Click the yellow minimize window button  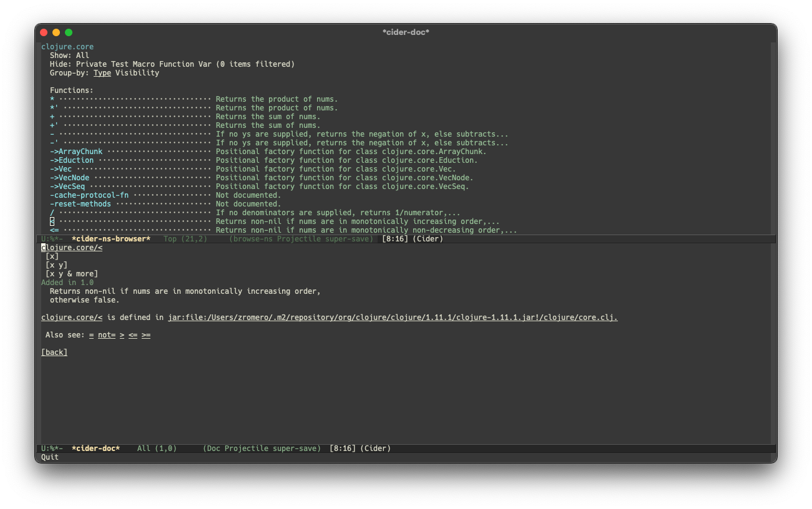click(x=56, y=32)
